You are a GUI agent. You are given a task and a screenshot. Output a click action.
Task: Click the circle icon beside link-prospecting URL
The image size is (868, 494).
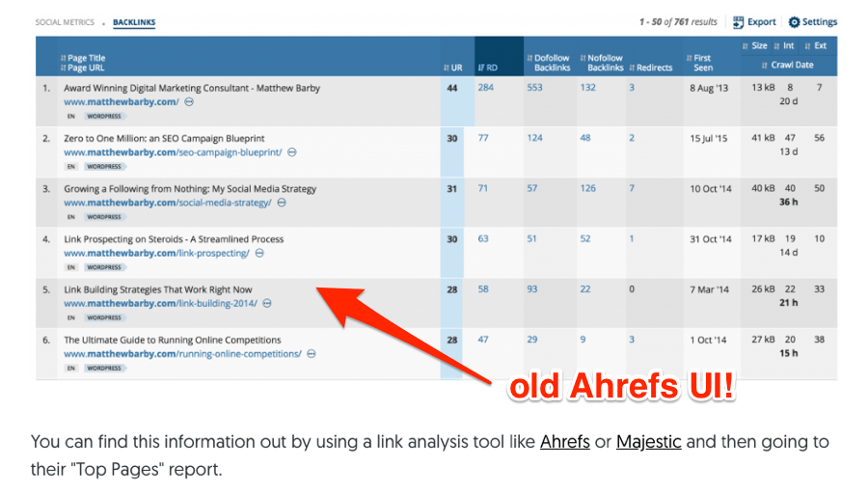[259, 253]
